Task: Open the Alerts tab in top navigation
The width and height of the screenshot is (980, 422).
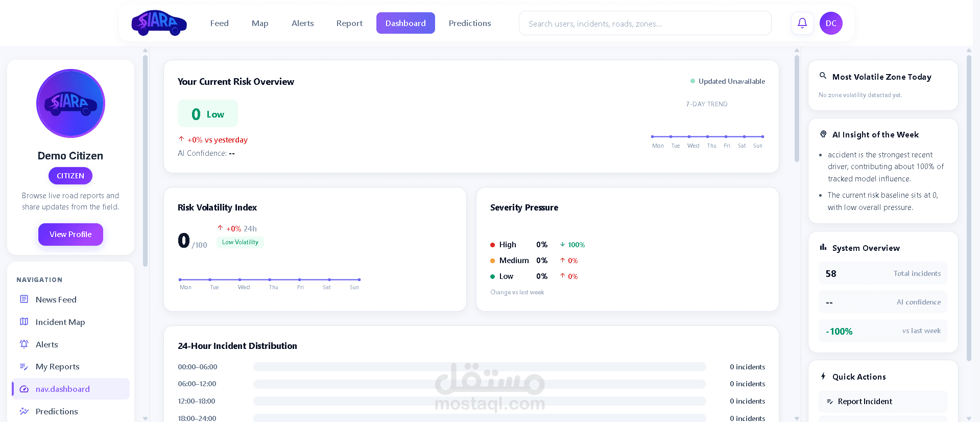Action: [303, 23]
